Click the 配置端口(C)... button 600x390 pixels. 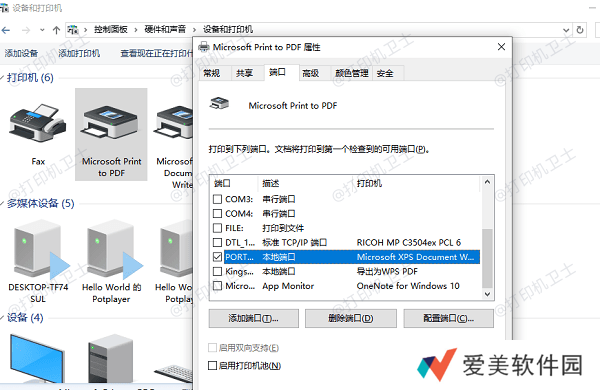pos(448,318)
